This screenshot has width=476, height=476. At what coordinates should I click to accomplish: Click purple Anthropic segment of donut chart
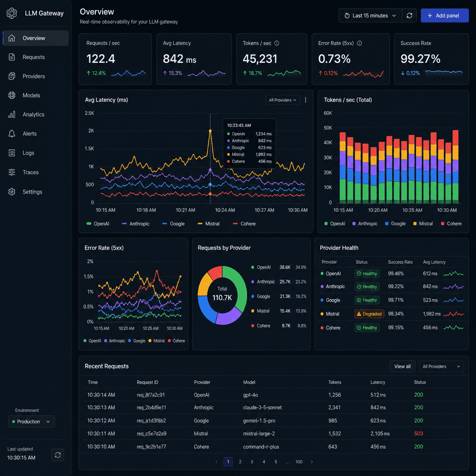(228, 318)
